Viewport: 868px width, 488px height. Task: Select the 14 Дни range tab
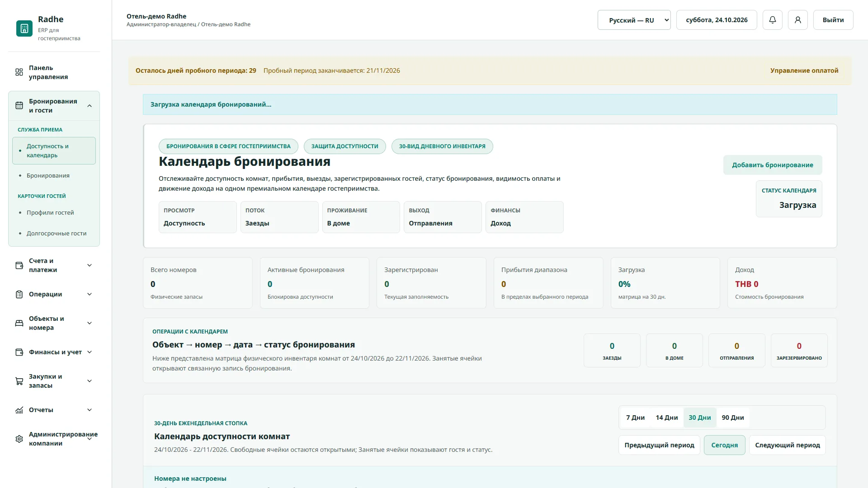(667, 418)
